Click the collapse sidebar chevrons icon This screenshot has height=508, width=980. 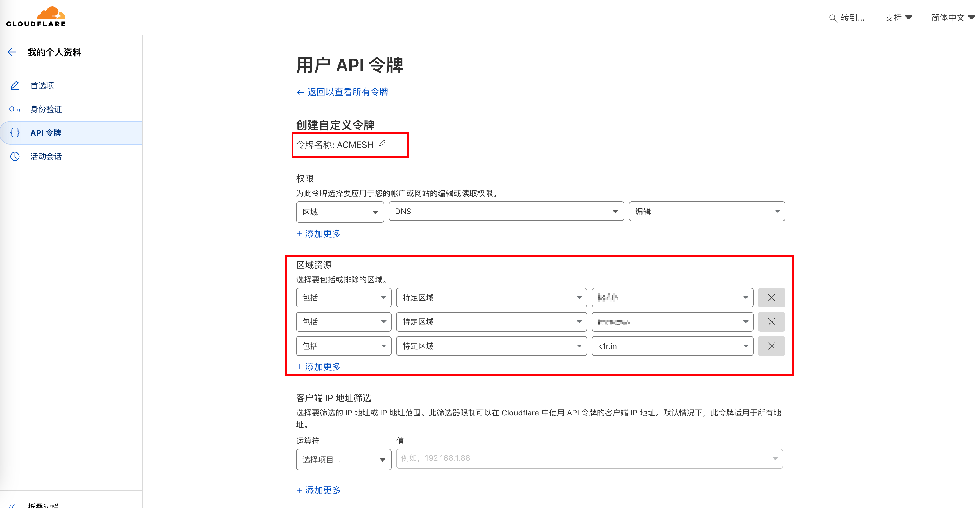12,505
